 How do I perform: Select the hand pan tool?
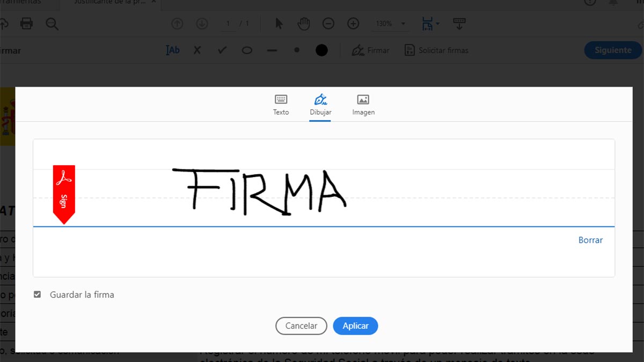304,24
